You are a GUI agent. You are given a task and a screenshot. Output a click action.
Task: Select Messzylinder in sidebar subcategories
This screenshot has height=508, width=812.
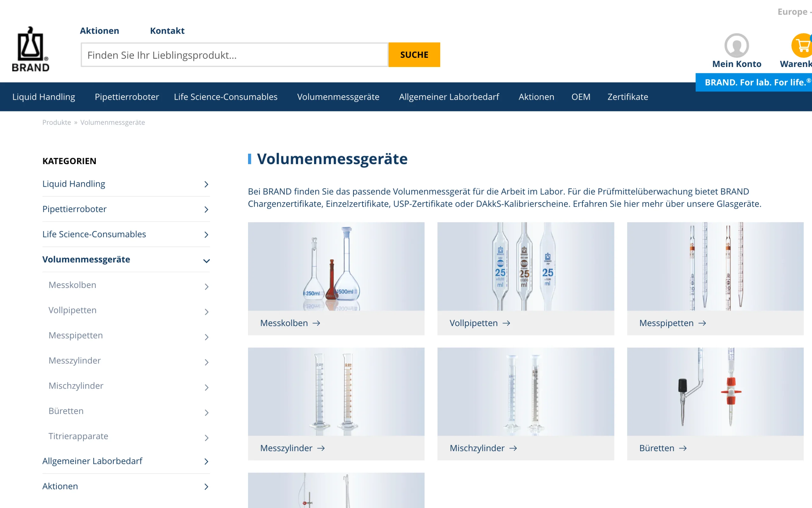point(75,361)
